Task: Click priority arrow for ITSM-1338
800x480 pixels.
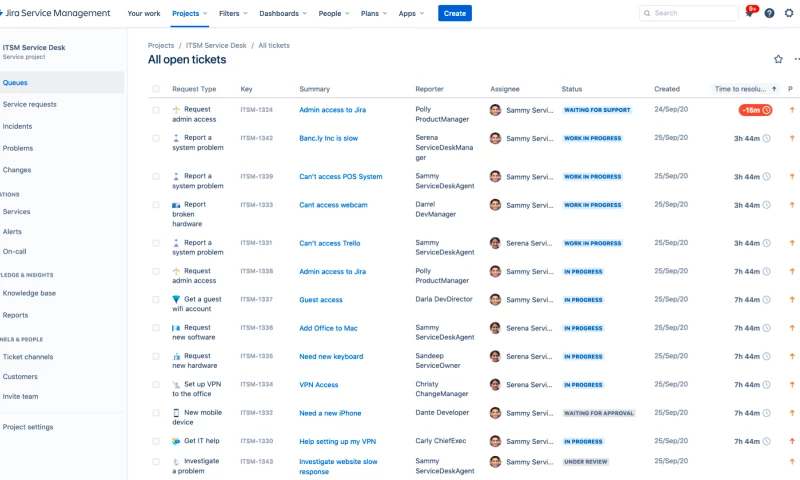Action: (x=792, y=271)
